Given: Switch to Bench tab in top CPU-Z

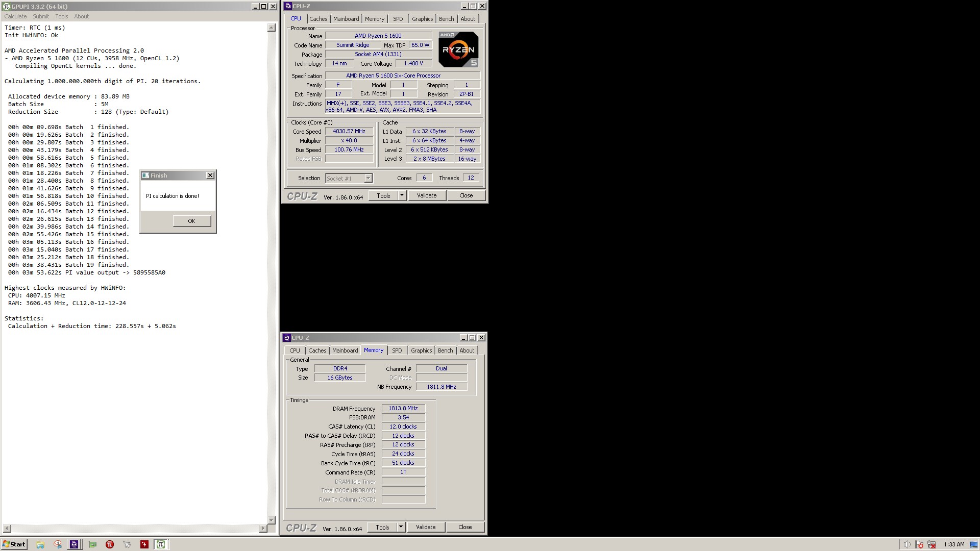Looking at the screenshot, I should click(447, 19).
